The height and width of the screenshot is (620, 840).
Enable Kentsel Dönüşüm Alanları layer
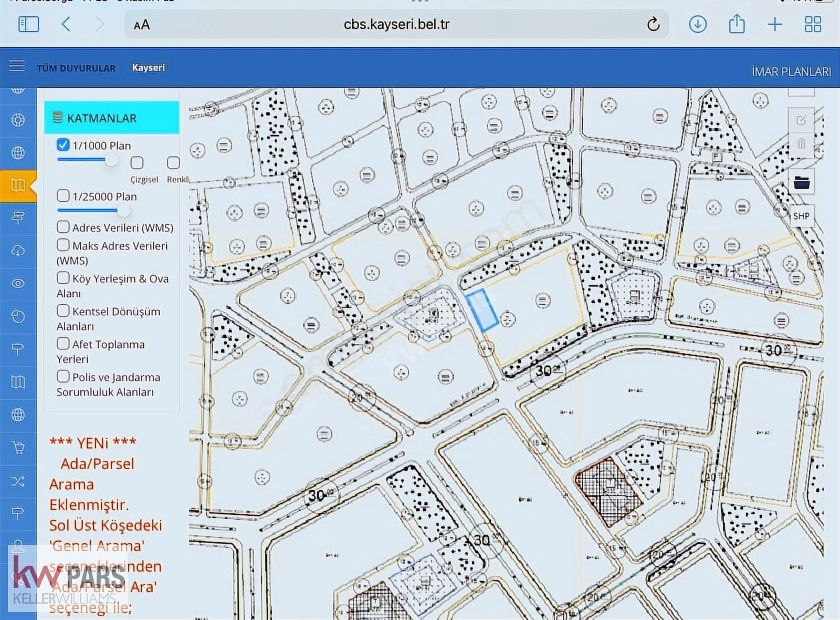click(x=63, y=310)
